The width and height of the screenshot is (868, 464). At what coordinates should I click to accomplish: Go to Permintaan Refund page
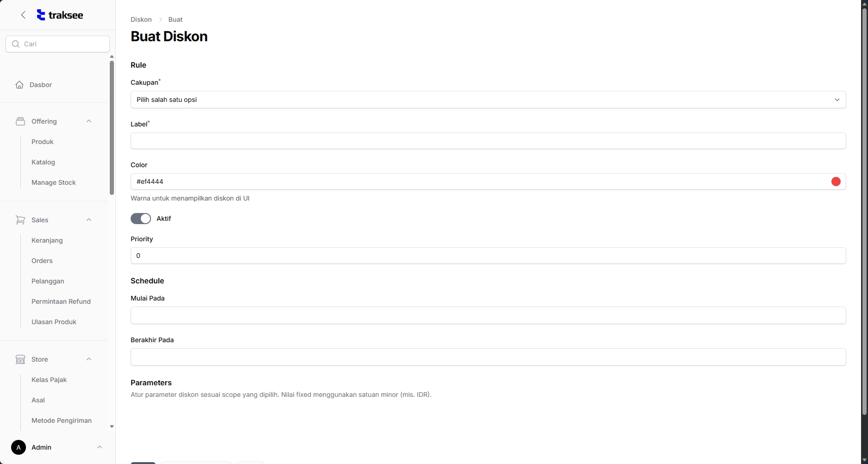click(61, 301)
